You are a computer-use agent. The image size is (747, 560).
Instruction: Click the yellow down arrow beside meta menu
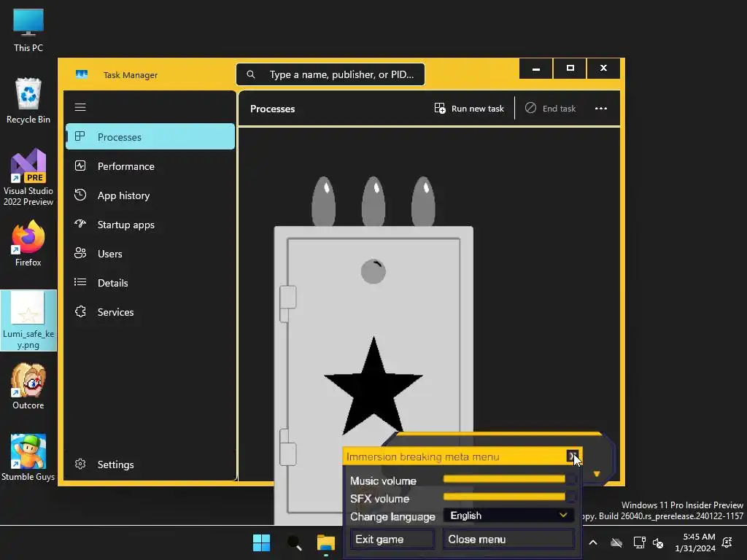click(597, 474)
